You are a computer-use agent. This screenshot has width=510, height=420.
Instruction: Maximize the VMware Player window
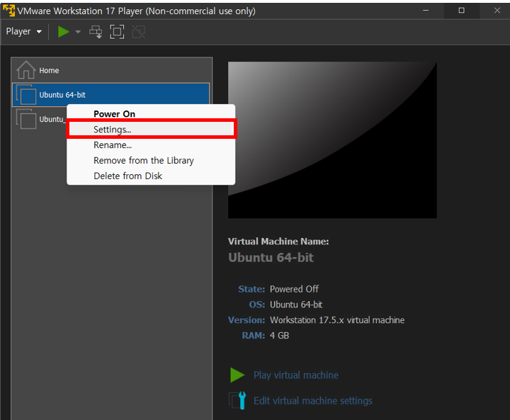(x=462, y=11)
